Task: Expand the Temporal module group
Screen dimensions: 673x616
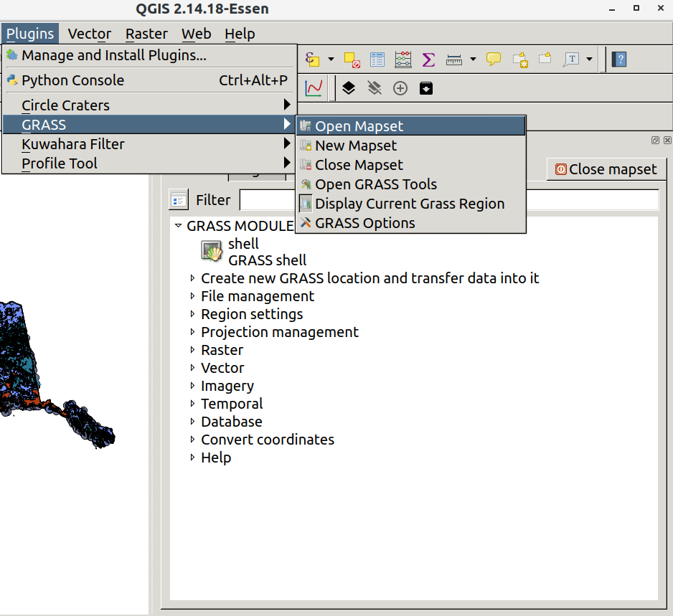Action: 192,404
